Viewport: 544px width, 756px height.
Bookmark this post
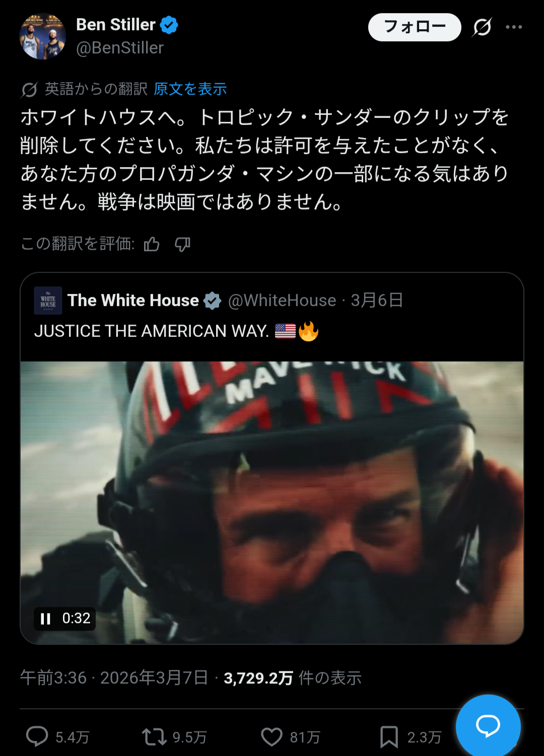[389, 737]
